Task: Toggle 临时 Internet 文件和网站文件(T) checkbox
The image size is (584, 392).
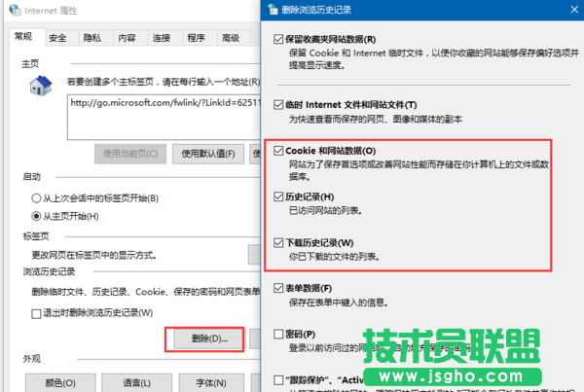Action: click(x=278, y=105)
